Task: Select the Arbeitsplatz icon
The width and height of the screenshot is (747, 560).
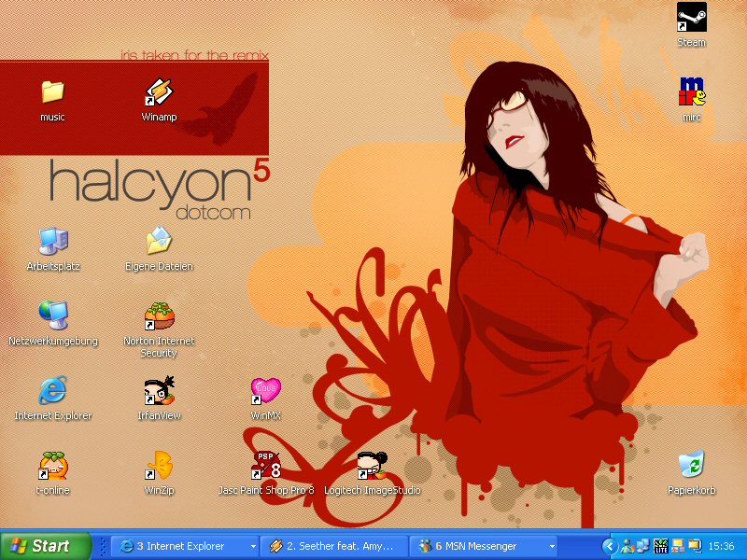Action: coord(53,242)
